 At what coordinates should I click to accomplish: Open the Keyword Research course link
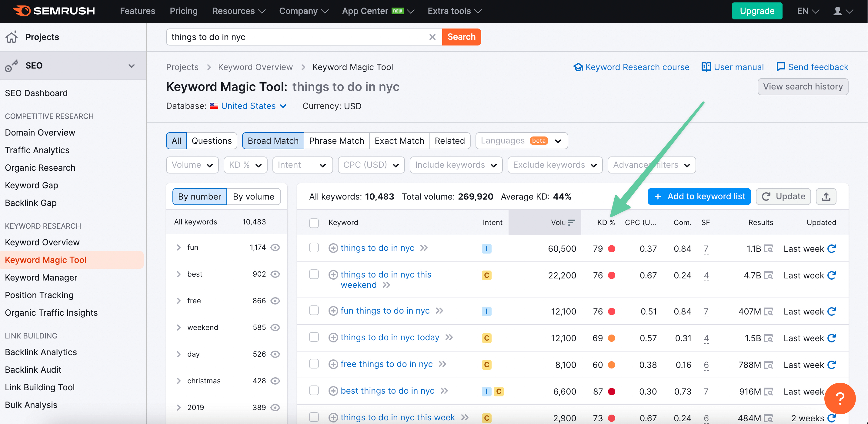(x=631, y=67)
